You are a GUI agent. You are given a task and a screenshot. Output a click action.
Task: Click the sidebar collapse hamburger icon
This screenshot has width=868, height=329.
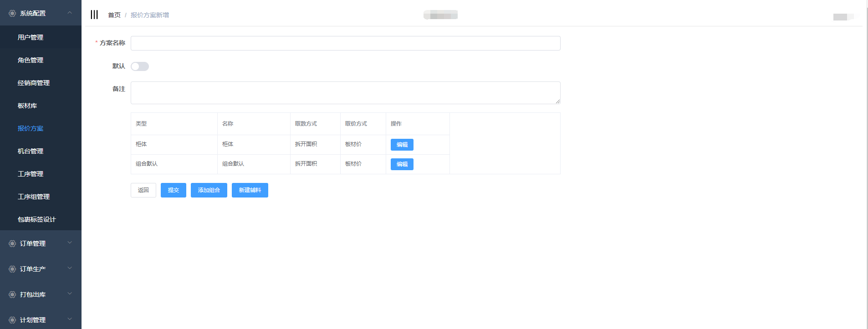(94, 15)
